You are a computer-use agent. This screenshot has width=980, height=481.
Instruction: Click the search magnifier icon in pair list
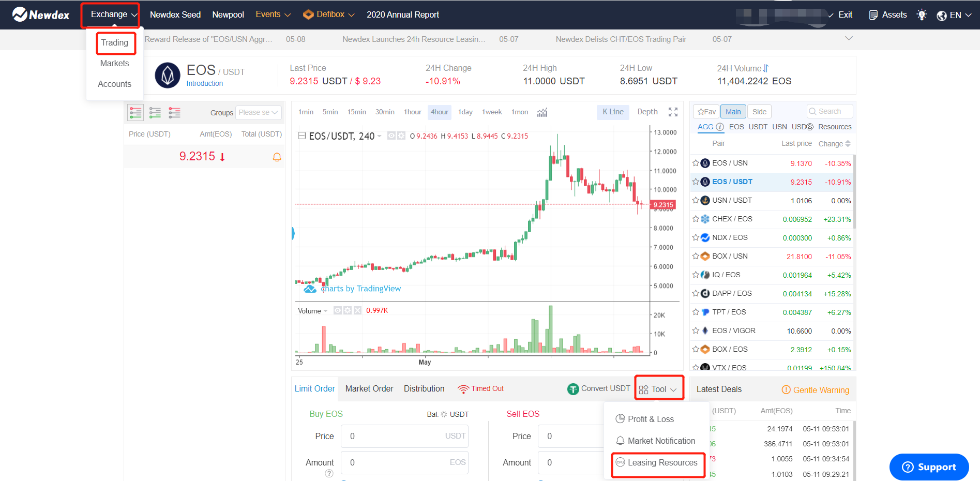pyautogui.click(x=812, y=111)
